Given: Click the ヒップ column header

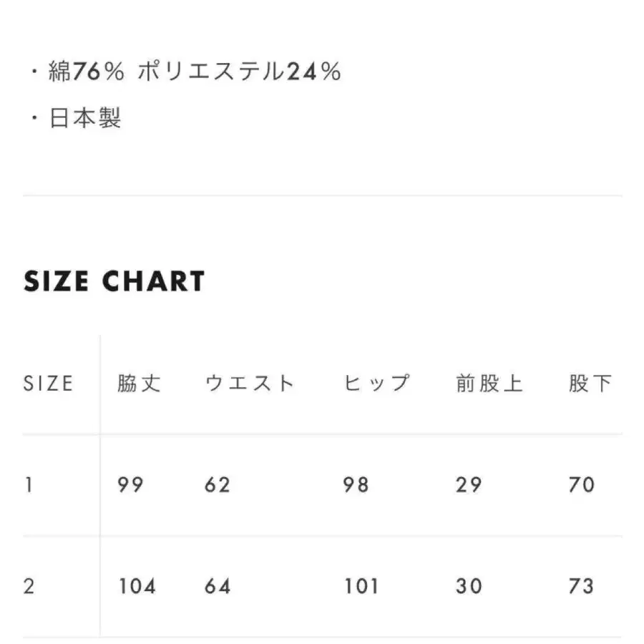Looking at the screenshot, I should [x=376, y=384].
